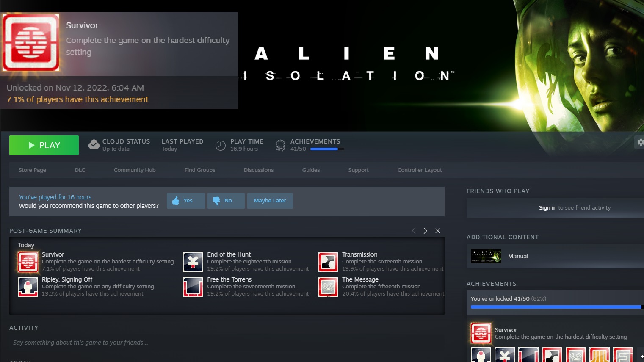Click the sidebar achievements progress bar
The image size is (644, 362).
click(x=557, y=307)
